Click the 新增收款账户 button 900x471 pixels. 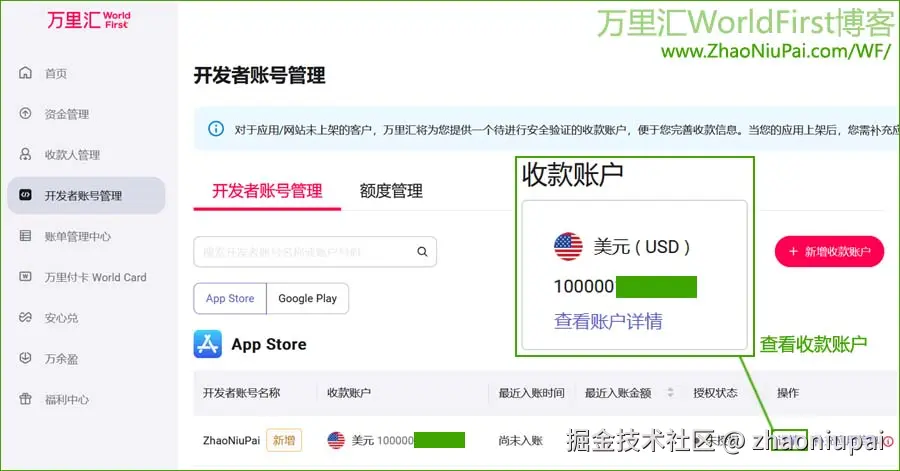(x=829, y=251)
